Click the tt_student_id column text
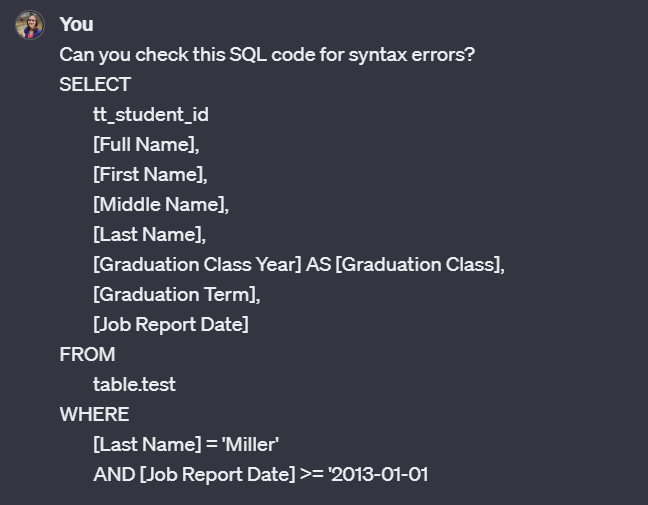The height and width of the screenshot is (505, 648). click(x=151, y=114)
